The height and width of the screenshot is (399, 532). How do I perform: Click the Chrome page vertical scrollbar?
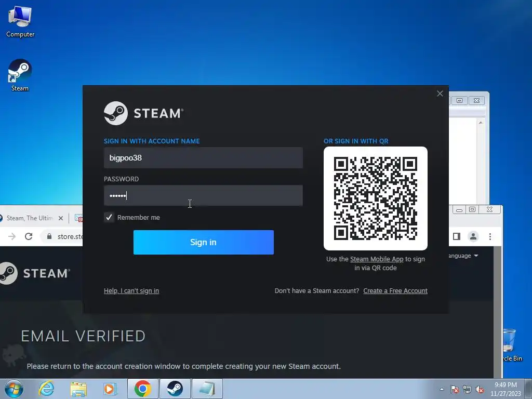[x=497, y=312]
